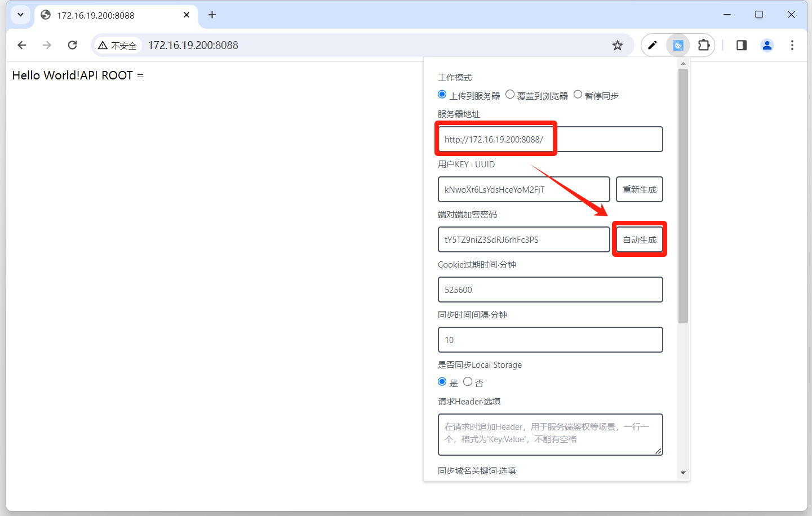The width and height of the screenshot is (812, 516).
Task: Bookmark this page with the star icon
Action: click(618, 45)
